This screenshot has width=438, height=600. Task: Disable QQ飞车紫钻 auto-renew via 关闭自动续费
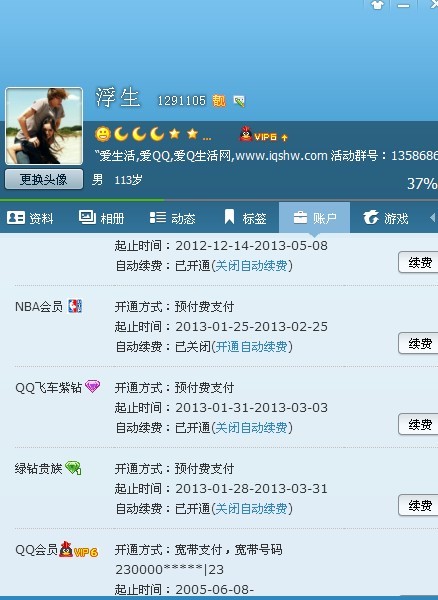pos(251,427)
